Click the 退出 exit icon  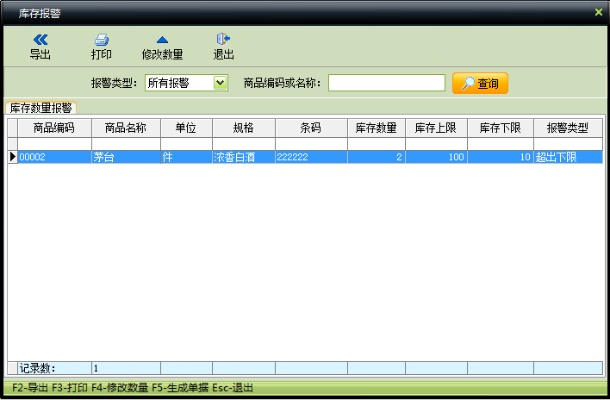point(224,39)
